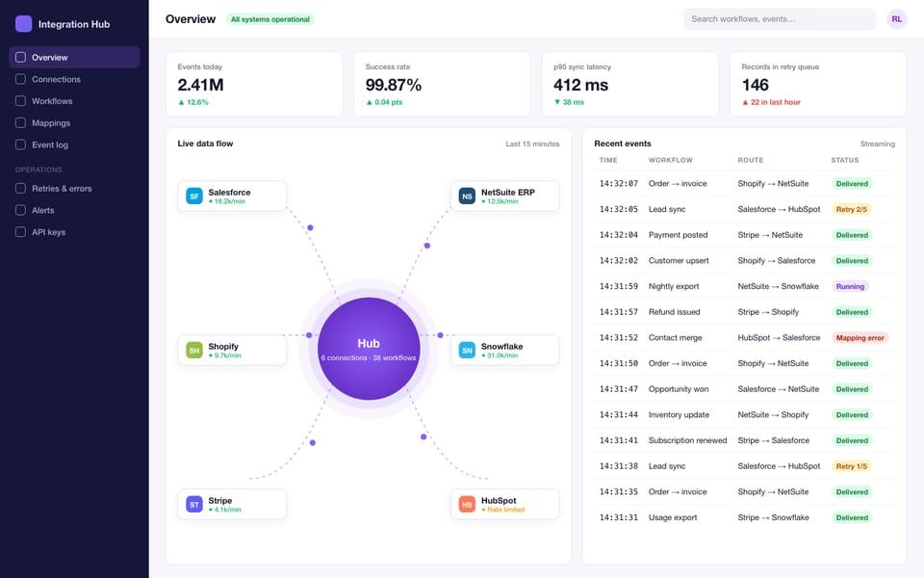Open the Events today 2.41M card

254,84
